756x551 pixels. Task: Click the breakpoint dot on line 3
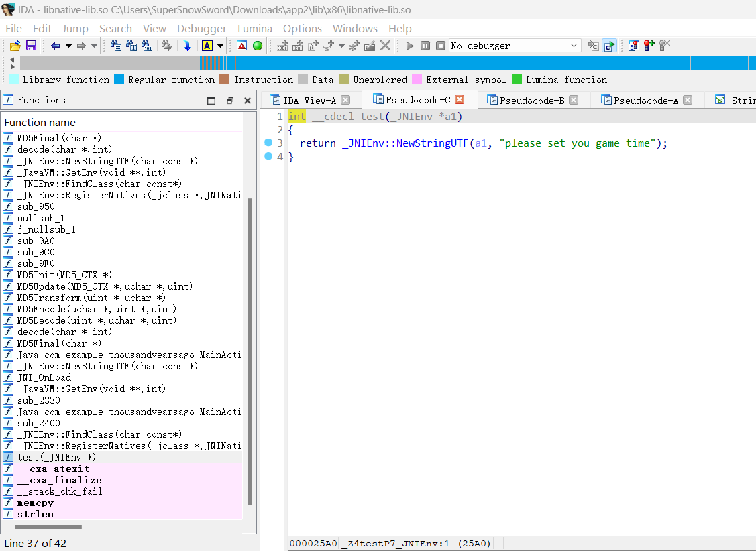(x=268, y=143)
